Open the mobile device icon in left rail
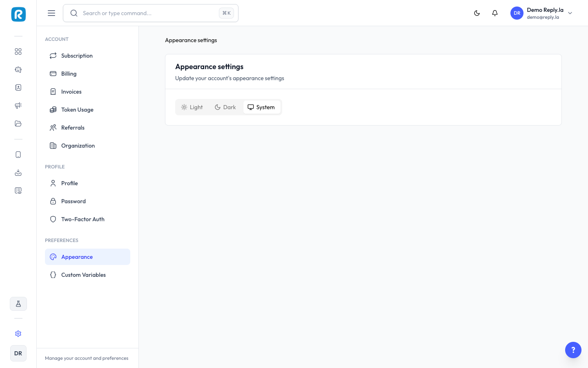588x368 pixels. coord(18,155)
